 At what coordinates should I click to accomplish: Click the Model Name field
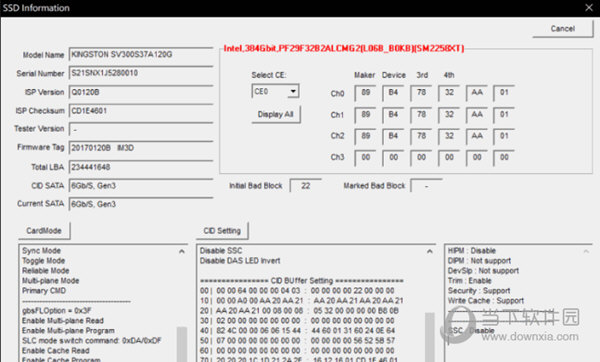(x=141, y=54)
